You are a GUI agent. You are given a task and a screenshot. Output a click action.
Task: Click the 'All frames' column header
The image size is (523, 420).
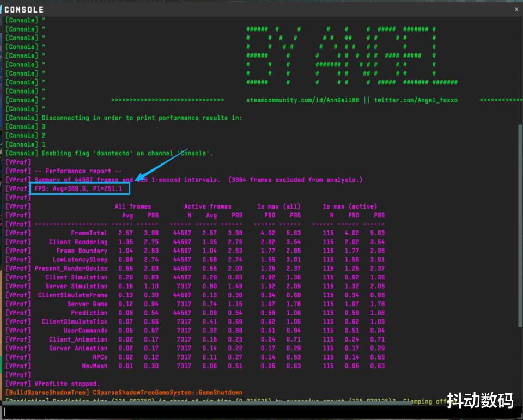click(133, 206)
